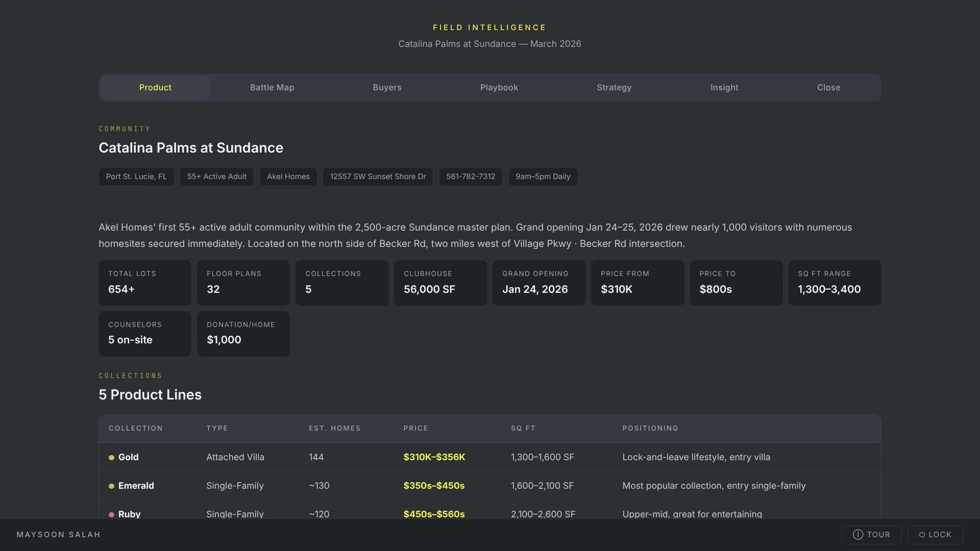This screenshot has height=551, width=980.
Task: Click the Emerald collection color dot
Action: (111, 486)
